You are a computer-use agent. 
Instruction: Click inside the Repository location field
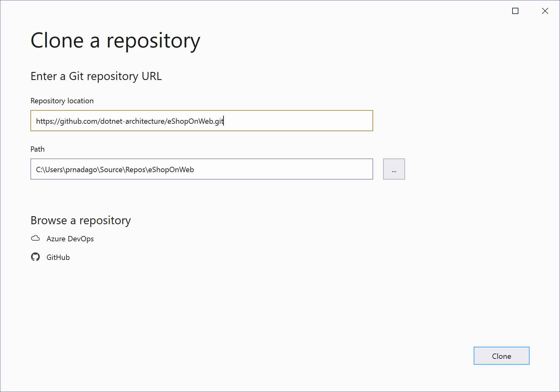[x=201, y=121]
